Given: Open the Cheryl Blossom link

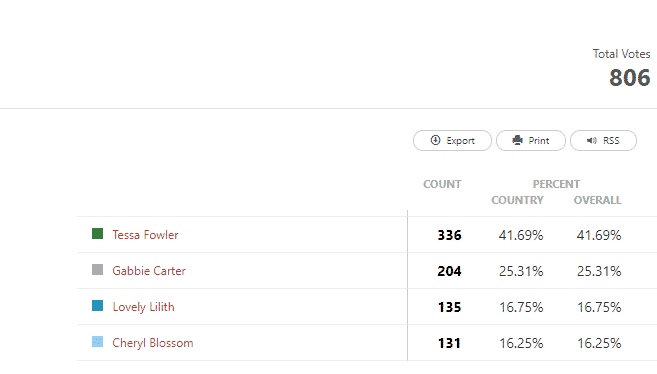Looking at the screenshot, I should coord(153,343).
